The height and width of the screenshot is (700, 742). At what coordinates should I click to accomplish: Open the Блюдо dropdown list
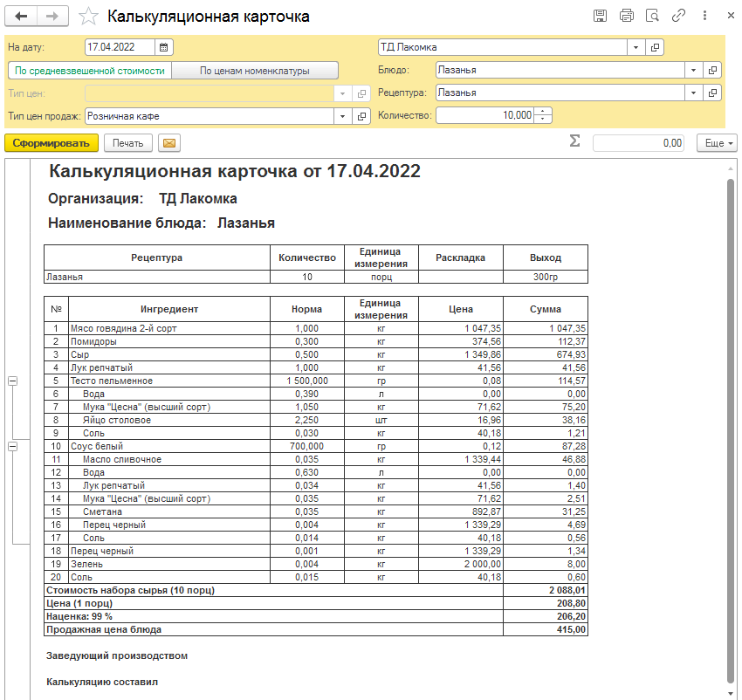coord(693,70)
